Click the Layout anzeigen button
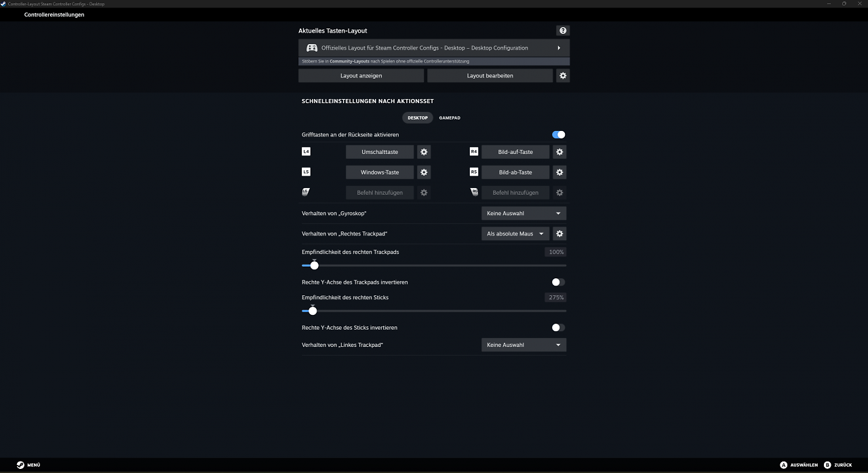Viewport: 868px width, 473px height. 361,76
